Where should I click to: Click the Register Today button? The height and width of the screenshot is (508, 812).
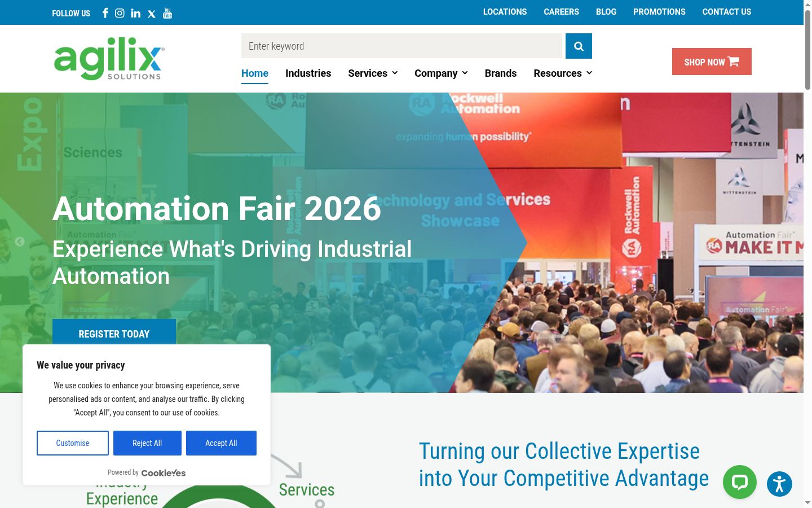(x=114, y=332)
